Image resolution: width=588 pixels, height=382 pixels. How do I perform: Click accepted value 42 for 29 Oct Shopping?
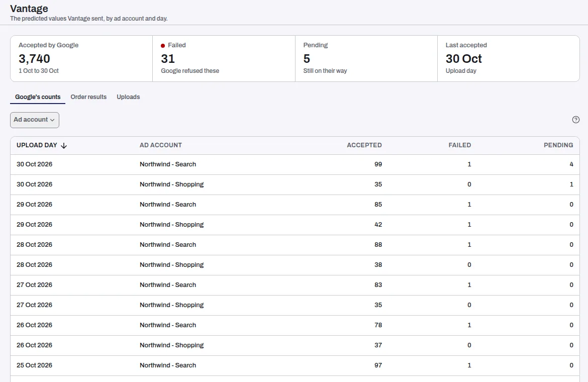(x=378, y=225)
